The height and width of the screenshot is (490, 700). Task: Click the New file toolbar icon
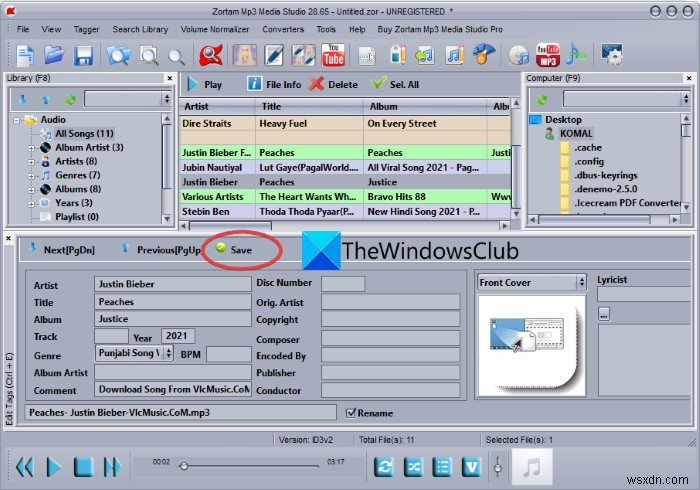coord(25,56)
